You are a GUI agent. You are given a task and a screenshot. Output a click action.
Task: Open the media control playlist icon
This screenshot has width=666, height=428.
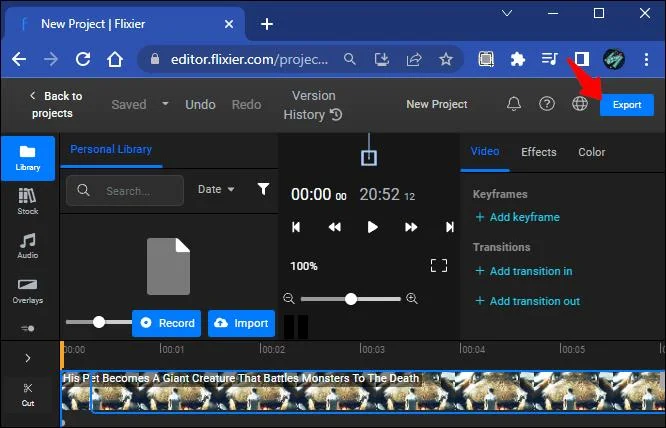point(550,59)
